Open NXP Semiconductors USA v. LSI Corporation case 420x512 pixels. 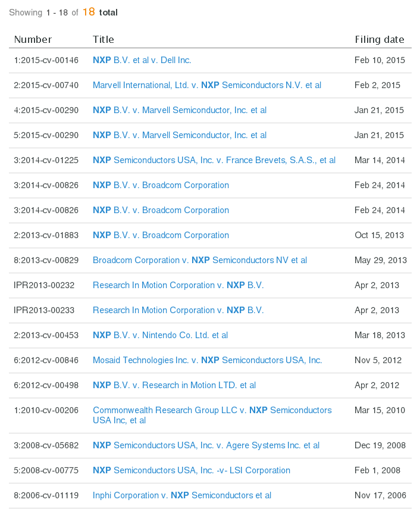tap(191, 470)
